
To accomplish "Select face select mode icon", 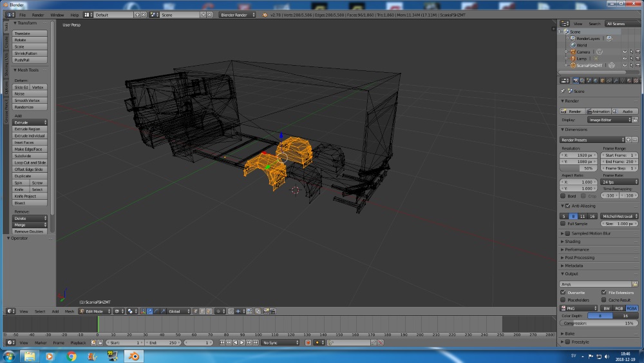I will pos(209,311).
